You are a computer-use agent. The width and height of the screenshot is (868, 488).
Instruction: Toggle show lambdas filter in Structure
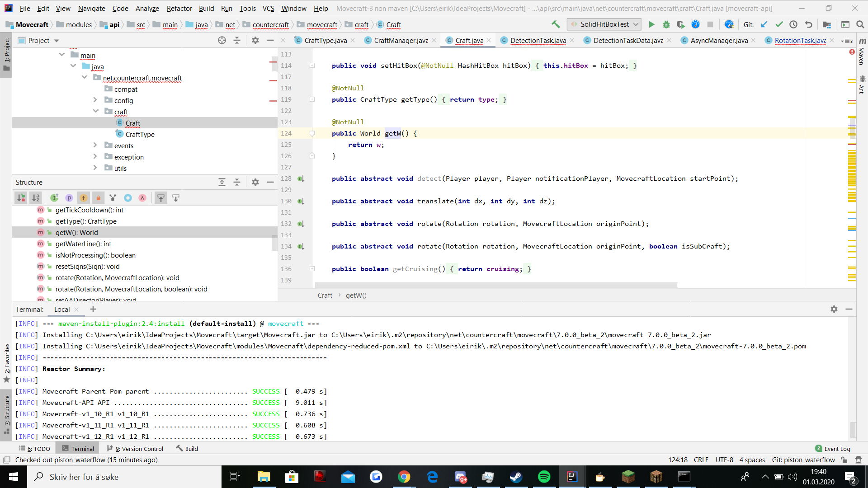(142, 198)
